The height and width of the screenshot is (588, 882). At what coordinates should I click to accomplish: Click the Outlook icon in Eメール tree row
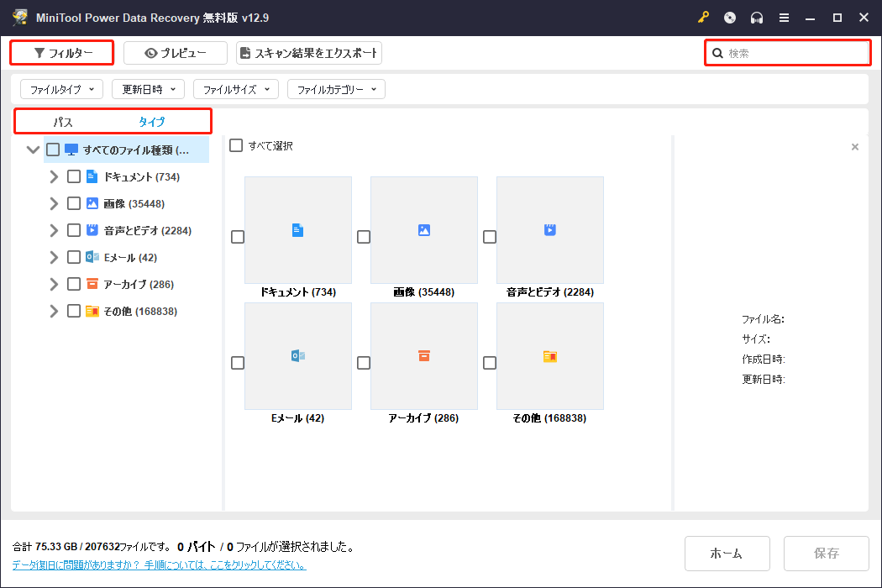[x=92, y=257]
